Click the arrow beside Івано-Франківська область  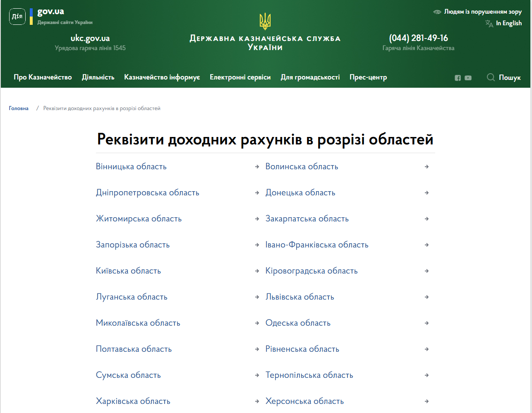pos(427,245)
